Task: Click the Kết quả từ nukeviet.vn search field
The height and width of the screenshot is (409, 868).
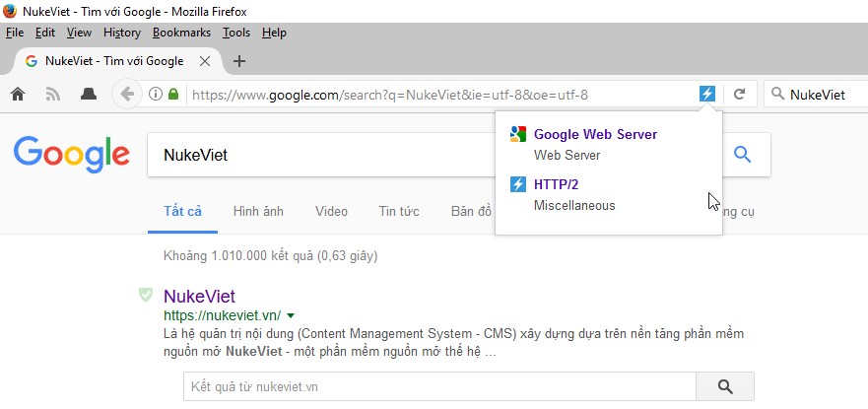Action: [439, 386]
